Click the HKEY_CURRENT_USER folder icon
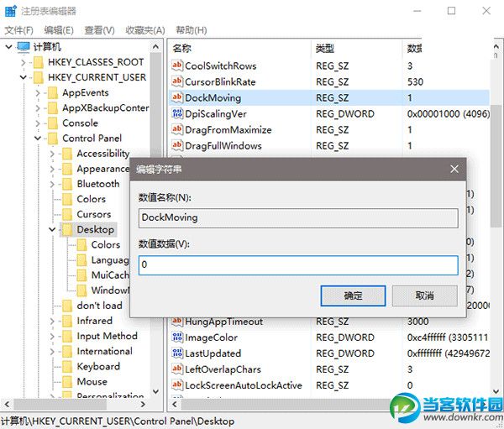The height and width of the screenshot is (429, 504). [x=39, y=77]
